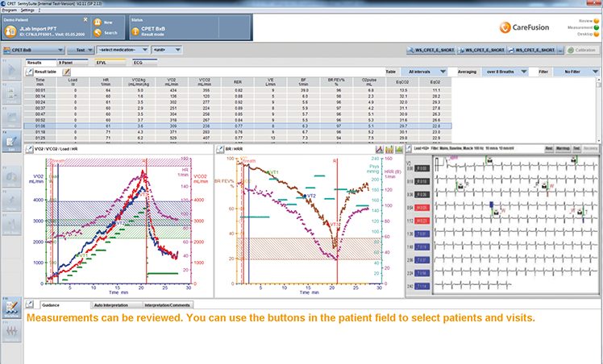
Task: Switch to the EFVL tab
Action: [110, 63]
